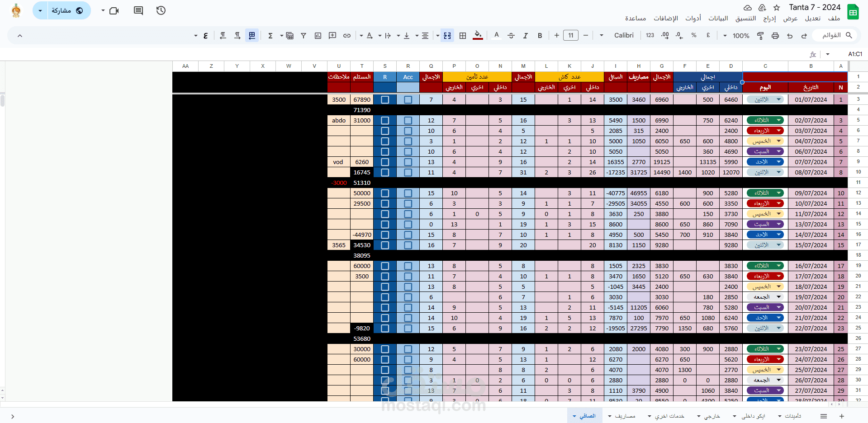Viewport: 868px width, 423px height.
Task: Open the functions sigma icon
Action: (x=270, y=35)
